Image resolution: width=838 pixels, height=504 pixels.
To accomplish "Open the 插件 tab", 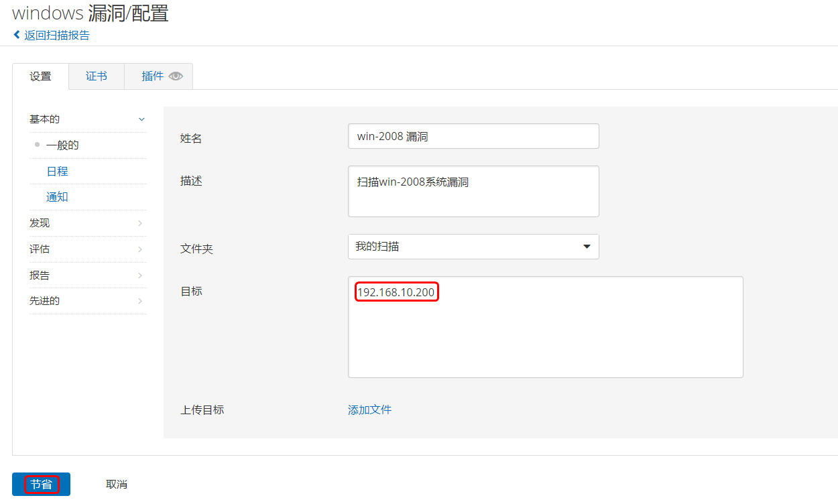I will click(159, 76).
